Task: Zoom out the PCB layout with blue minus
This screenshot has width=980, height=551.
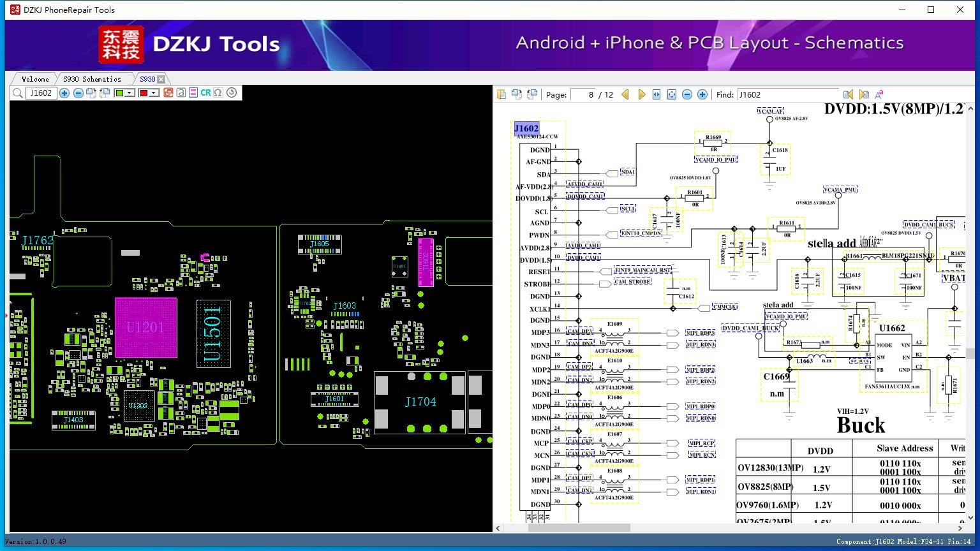Action: (x=78, y=93)
